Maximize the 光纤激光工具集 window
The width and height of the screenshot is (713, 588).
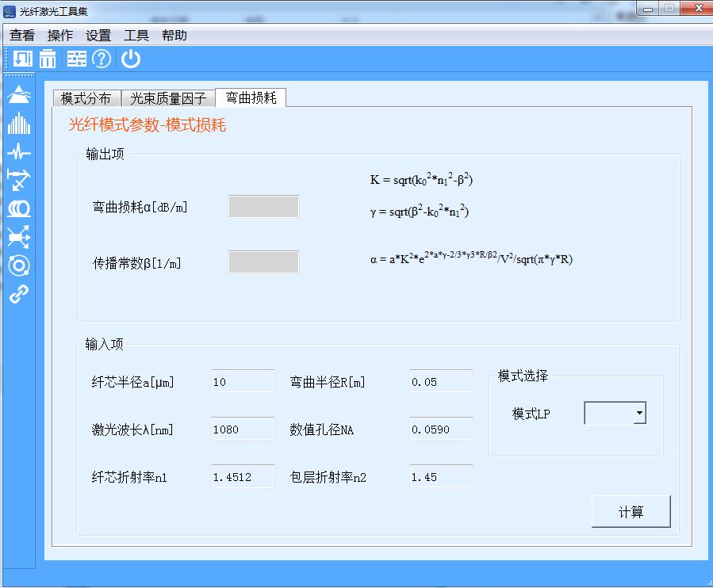(x=669, y=8)
